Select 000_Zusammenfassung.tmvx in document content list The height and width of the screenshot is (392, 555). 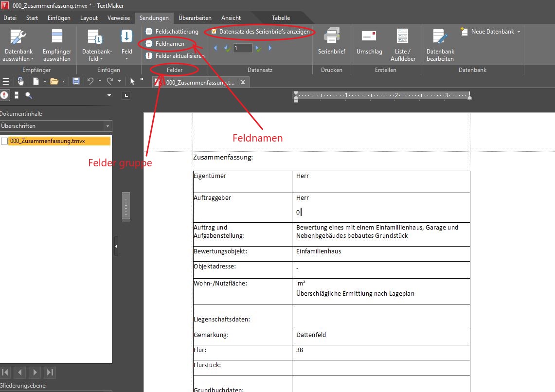click(59, 141)
